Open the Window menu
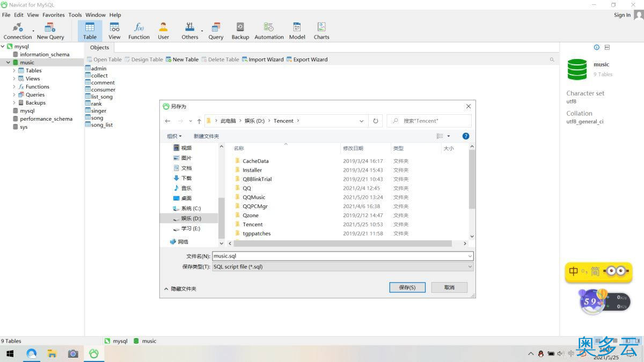This screenshot has width=644, height=362. point(96,15)
